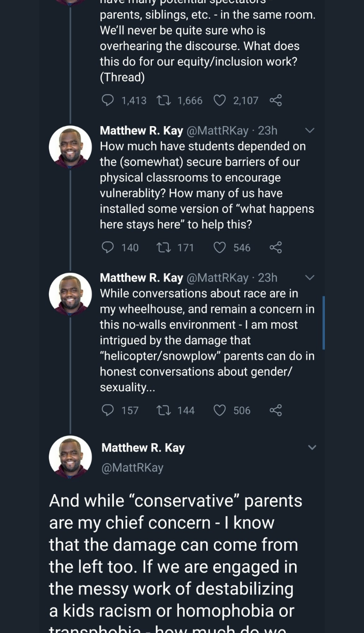Open options chevron on the physical classrooms tweet
This screenshot has height=633, width=364.
[x=310, y=131]
